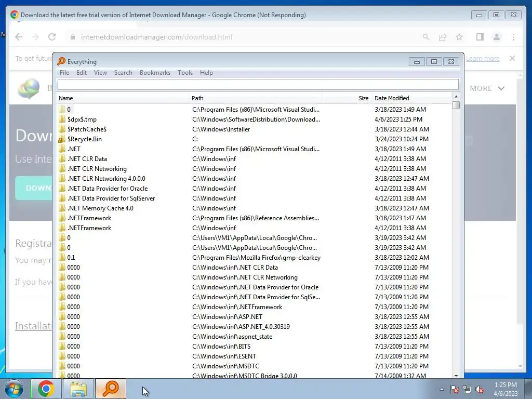Open the View menu in Everything
532x399 pixels.
coord(100,73)
